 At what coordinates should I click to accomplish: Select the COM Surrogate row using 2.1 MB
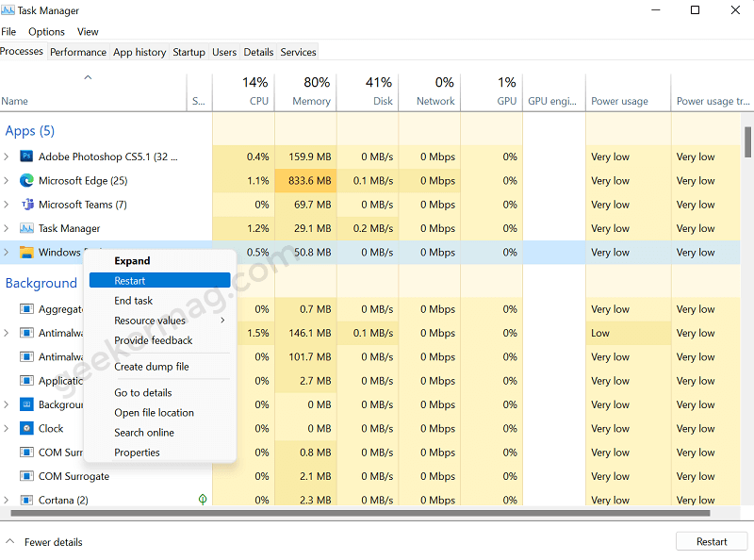(369, 476)
